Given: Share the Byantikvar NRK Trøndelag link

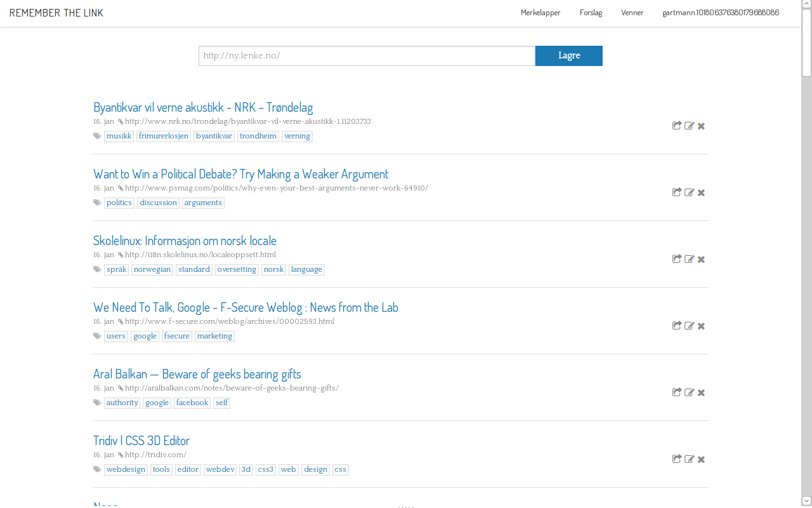Looking at the screenshot, I should (677, 126).
